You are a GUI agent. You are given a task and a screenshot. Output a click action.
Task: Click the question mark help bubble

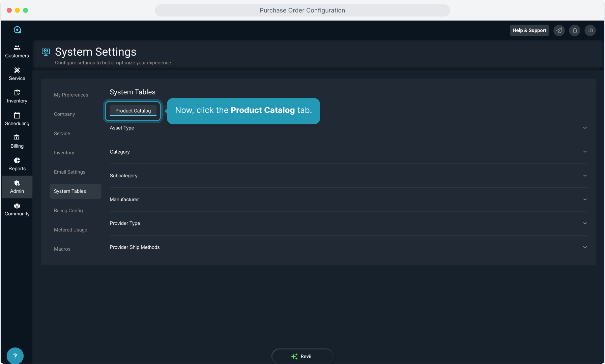(15, 356)
